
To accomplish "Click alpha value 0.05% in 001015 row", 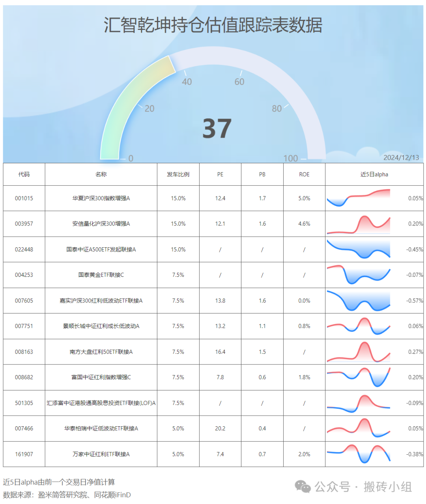I will tap(415, 198).
